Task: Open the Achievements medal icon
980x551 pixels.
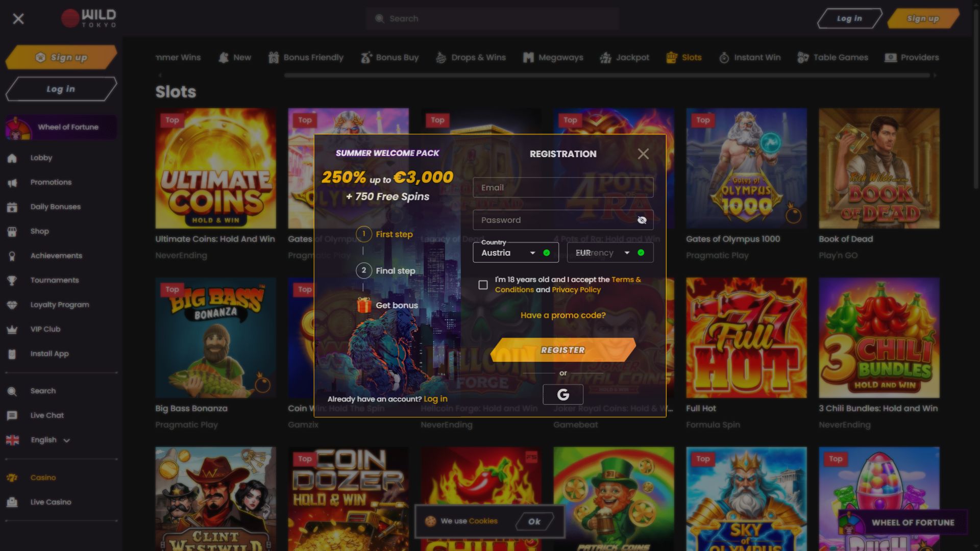Action: click(x=12, y=256)
